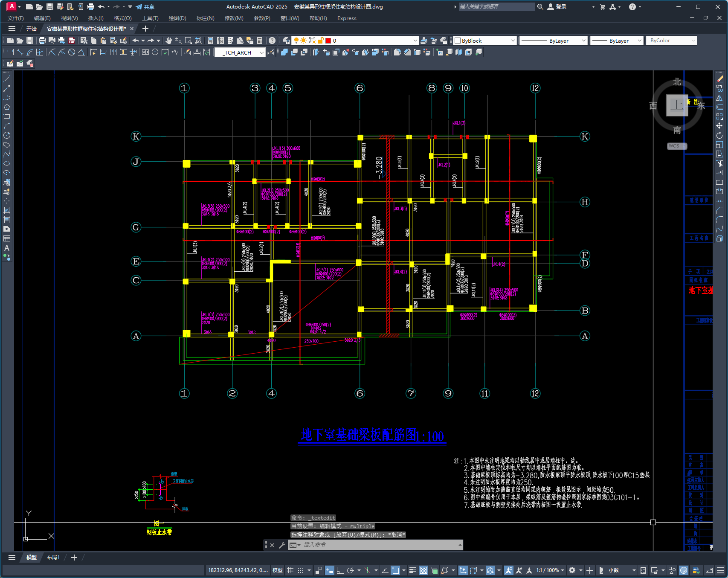Toggle polar tracking in status bar
This screenshot has height=578, width=728.
coord(351,570)
